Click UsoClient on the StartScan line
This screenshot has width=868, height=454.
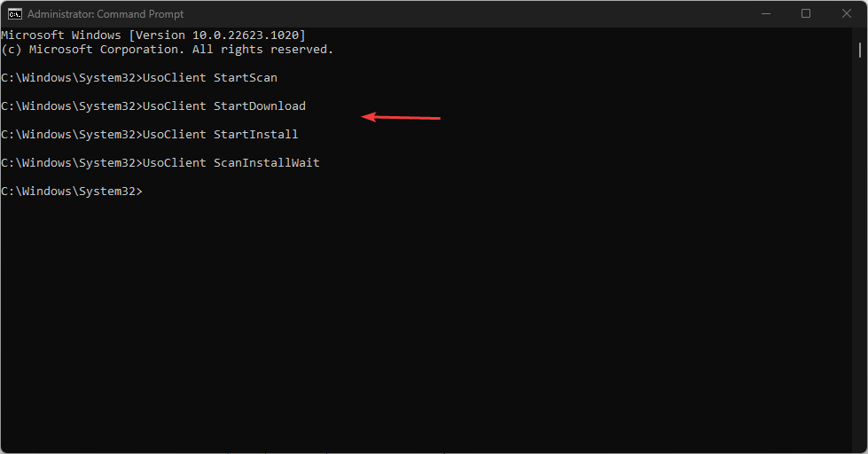click(175, 77)
